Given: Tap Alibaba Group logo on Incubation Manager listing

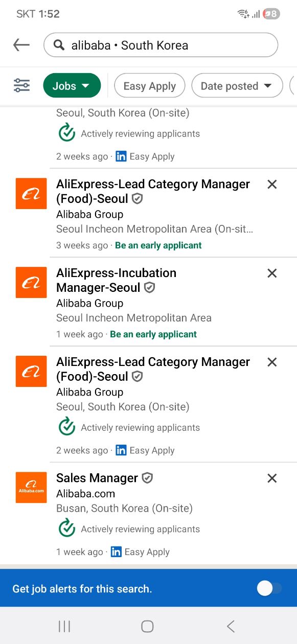Looking at the screenshot, I should 31,282.
